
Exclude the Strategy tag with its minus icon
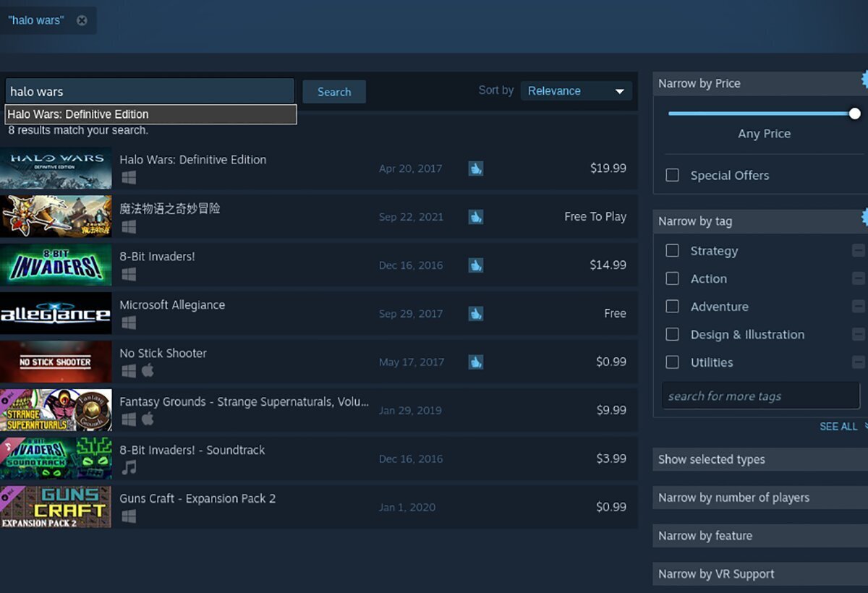click(x=859, y=251)
